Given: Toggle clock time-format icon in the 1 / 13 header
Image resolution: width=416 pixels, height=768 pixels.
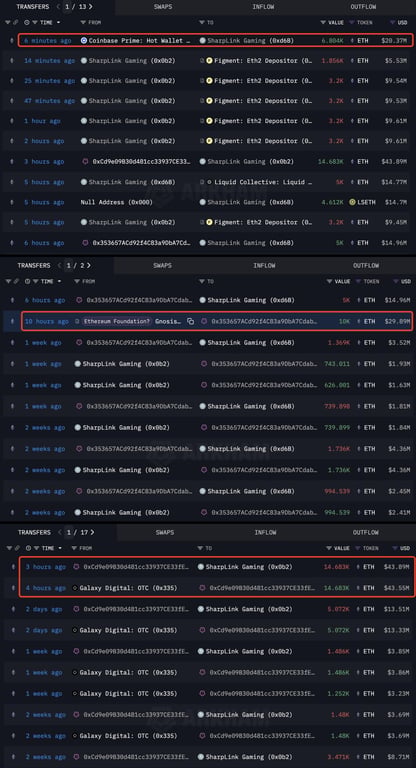Looking at the screenshot, I should pos(27,23).
